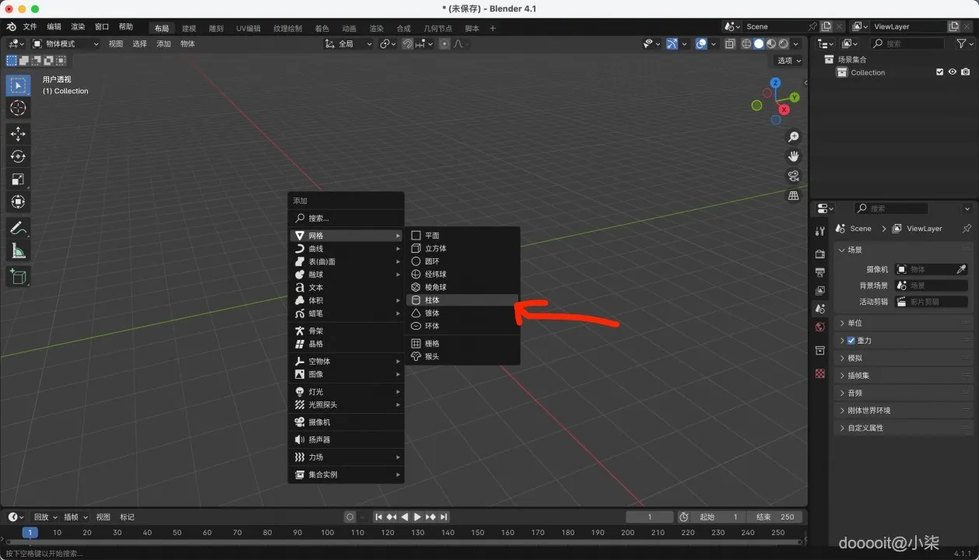Open the Texture properties checker icon
This screenshot has width=979, height=560.
[819, 373]
